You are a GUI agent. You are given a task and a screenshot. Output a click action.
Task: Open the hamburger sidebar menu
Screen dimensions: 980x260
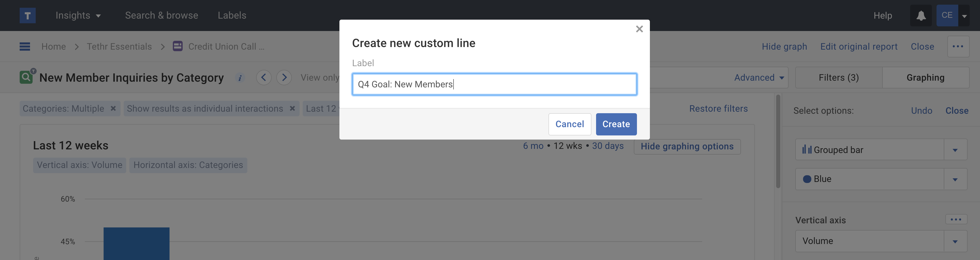(25, 47)
